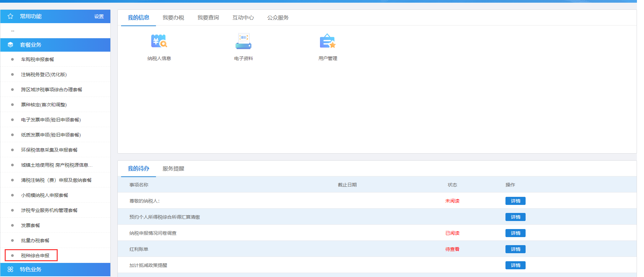Switch to the 我要办税 tab
644x277 pixels.
pyautogui.click(x=173, y=17)
